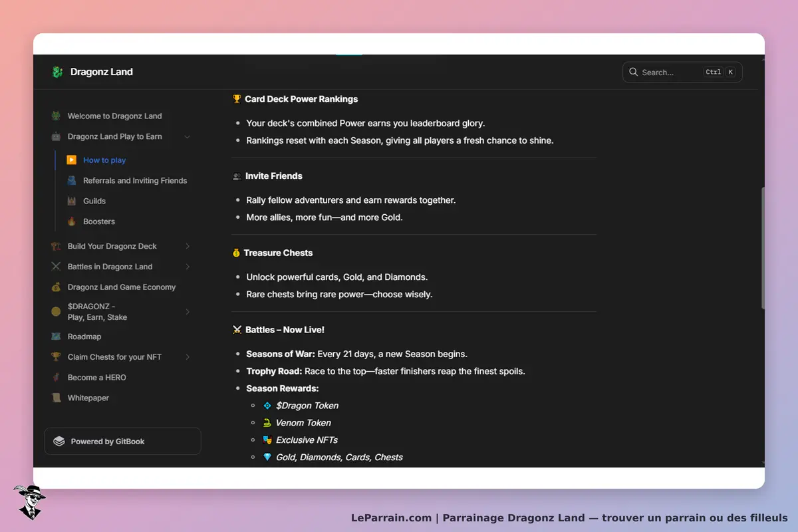The width and height of the screenshot is (798, 532).
Task: Click the LeParrain.com caption text at the bottom
Action: [569, 518]
